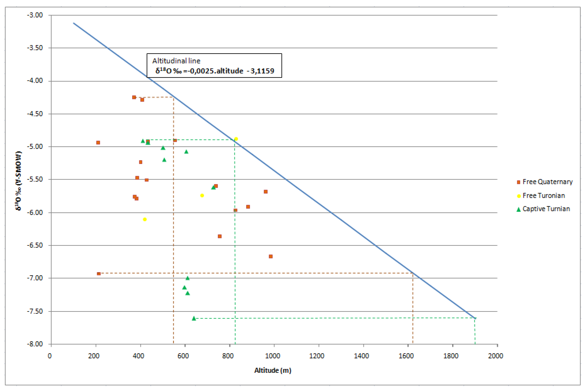Click the -8.00 label on the y-axis
The image size is (584, 392).
click(35, 344)
